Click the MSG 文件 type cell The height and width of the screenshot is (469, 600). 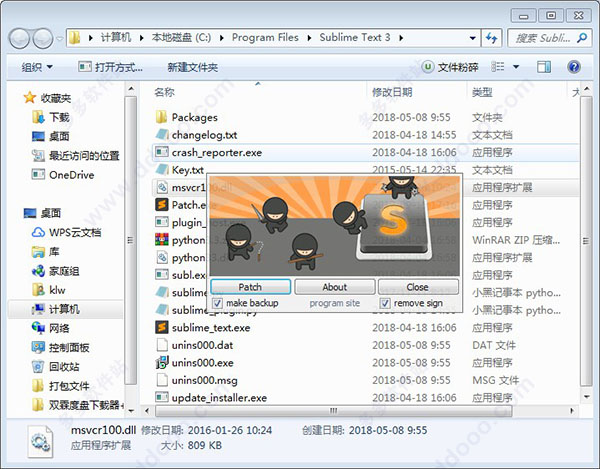pyautogui.click(x=495, y=380)
